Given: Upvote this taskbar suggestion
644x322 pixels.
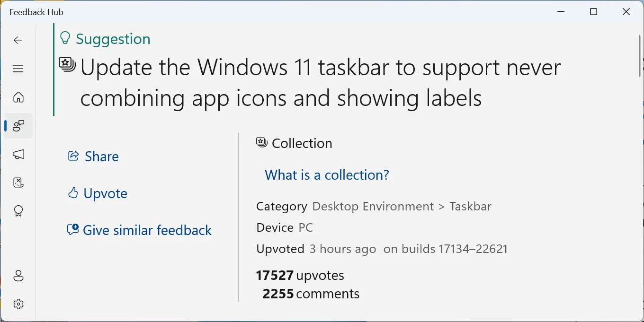Looking at the screenshot, I should [98, 193].
